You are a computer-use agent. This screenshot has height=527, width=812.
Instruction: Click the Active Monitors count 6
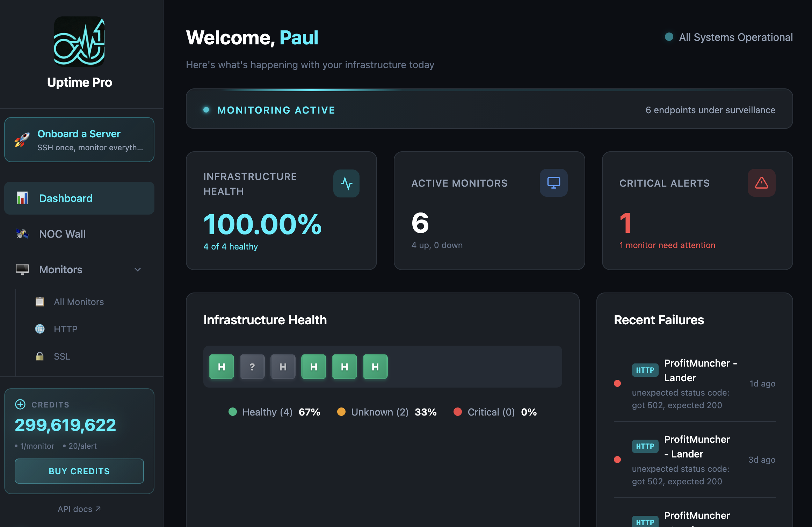coord(420,223)
